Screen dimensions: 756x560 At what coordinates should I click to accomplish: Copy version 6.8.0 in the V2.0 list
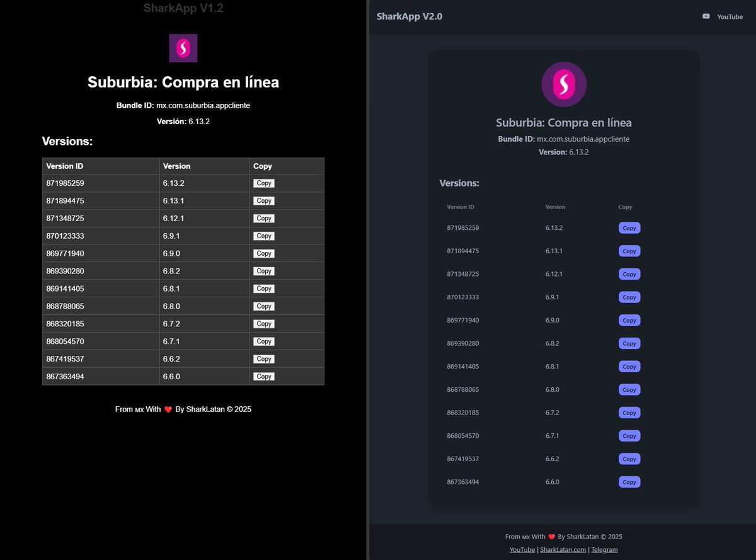[x=629, y=389]
